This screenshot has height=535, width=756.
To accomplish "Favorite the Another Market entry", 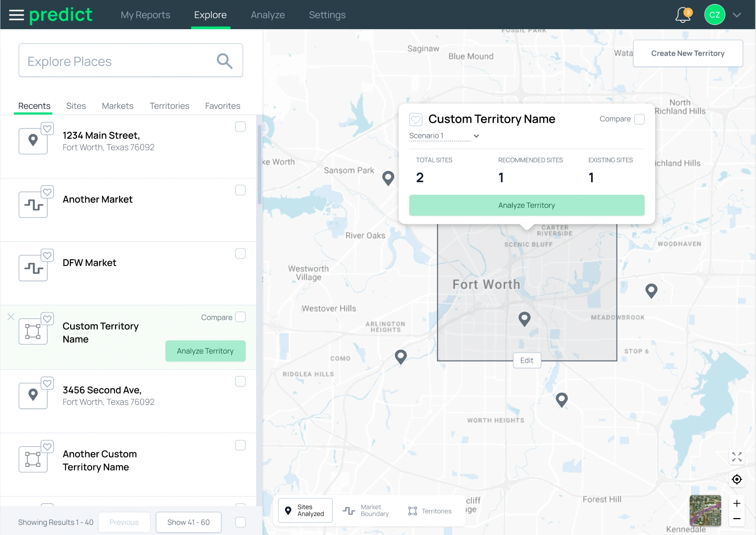I will pyautogui.click(x=47, y=192).
